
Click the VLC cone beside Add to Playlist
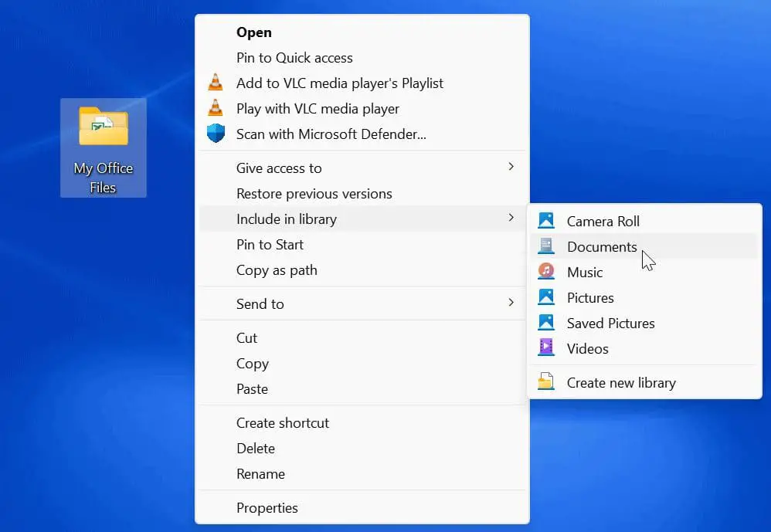pyautogui.click(x=216, y=83)
